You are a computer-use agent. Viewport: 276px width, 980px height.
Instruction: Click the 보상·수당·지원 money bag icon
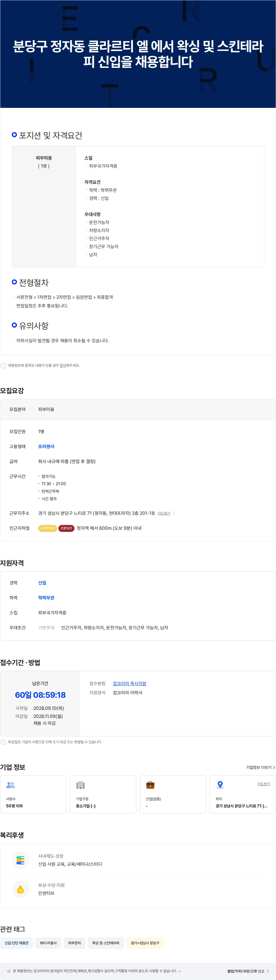20,889
